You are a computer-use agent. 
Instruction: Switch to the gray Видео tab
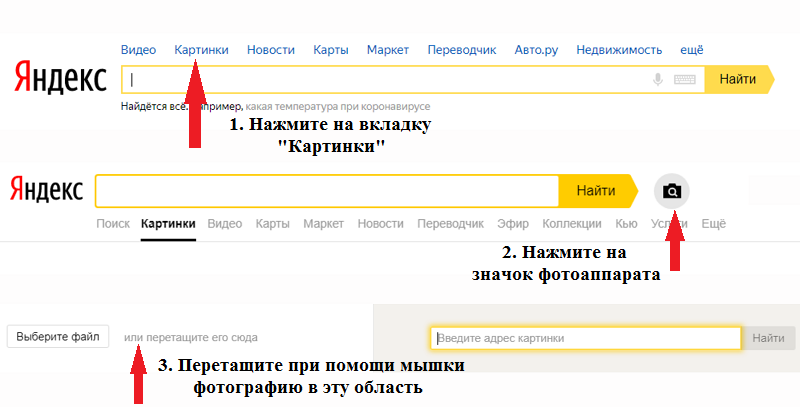(225, 224)
